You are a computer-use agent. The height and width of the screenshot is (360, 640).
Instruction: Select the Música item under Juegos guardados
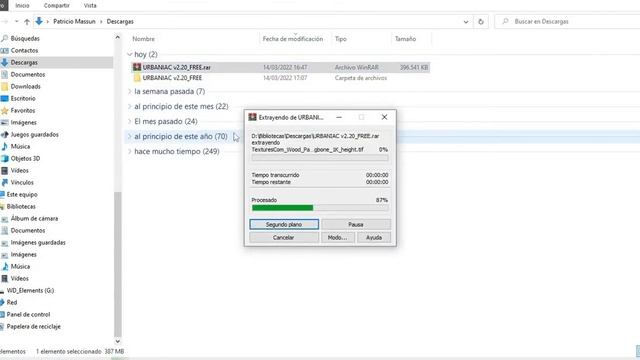tap(20, 147)
